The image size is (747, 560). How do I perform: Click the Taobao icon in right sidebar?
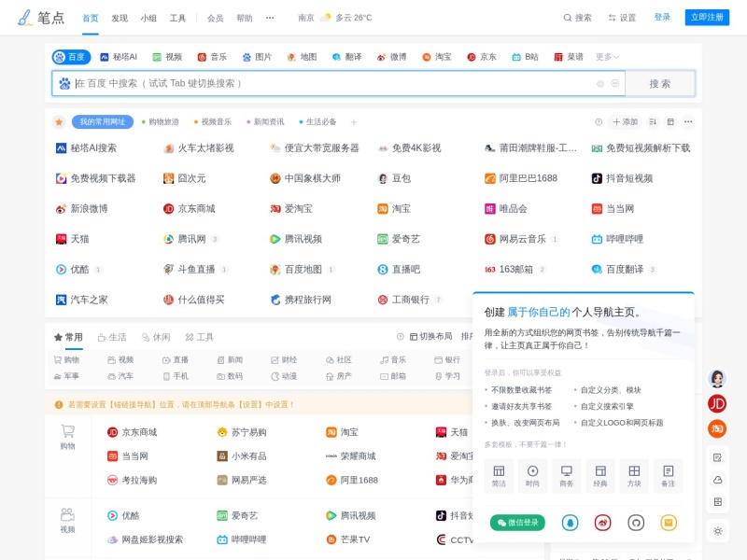pyautogui.click(x=717, y=429)
